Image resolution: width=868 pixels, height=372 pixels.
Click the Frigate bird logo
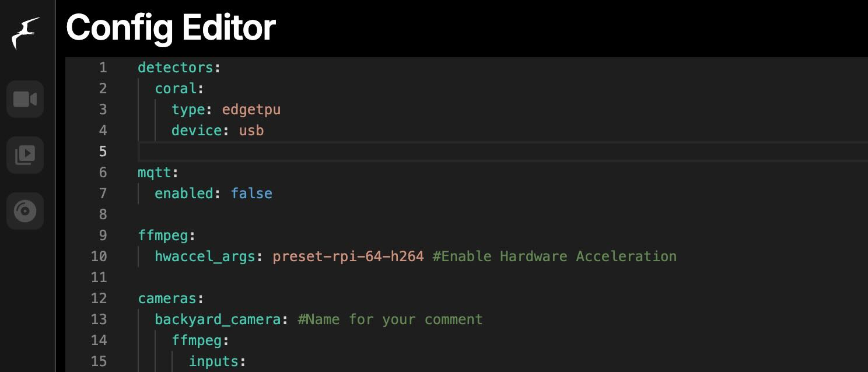coord(26,33)
